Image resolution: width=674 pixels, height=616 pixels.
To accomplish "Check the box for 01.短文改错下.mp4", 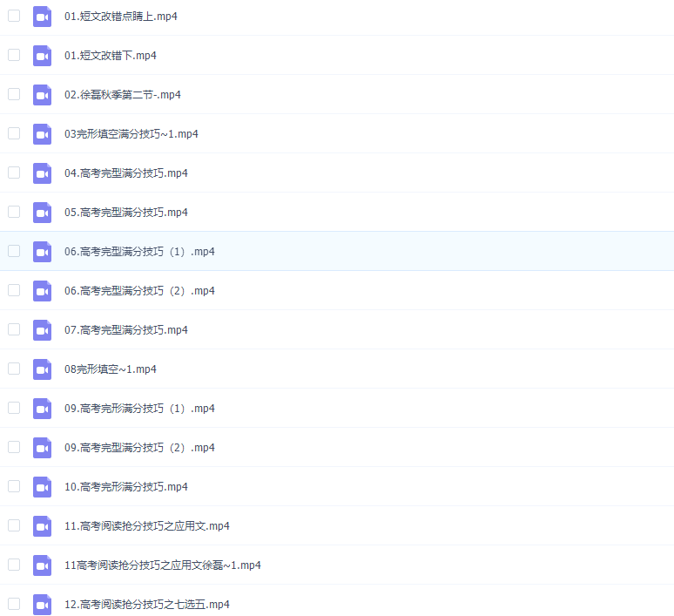I will click(x=14, y=55).
